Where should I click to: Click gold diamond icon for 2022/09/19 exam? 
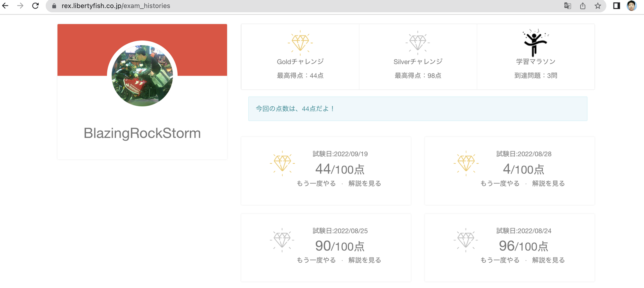click(282, 163)
